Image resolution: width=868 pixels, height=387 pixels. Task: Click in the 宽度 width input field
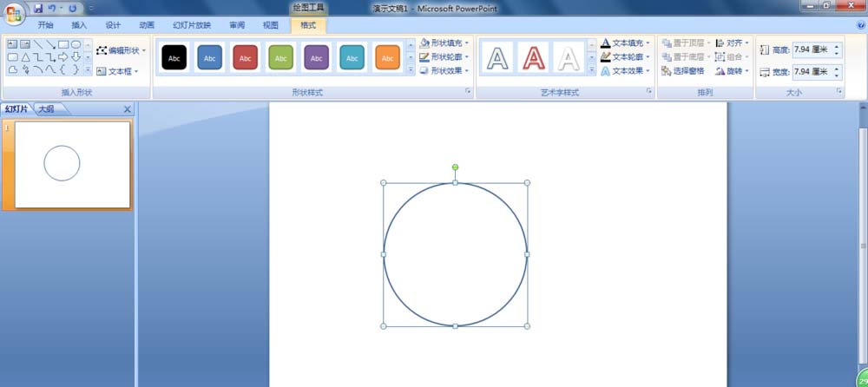(811, 71)
